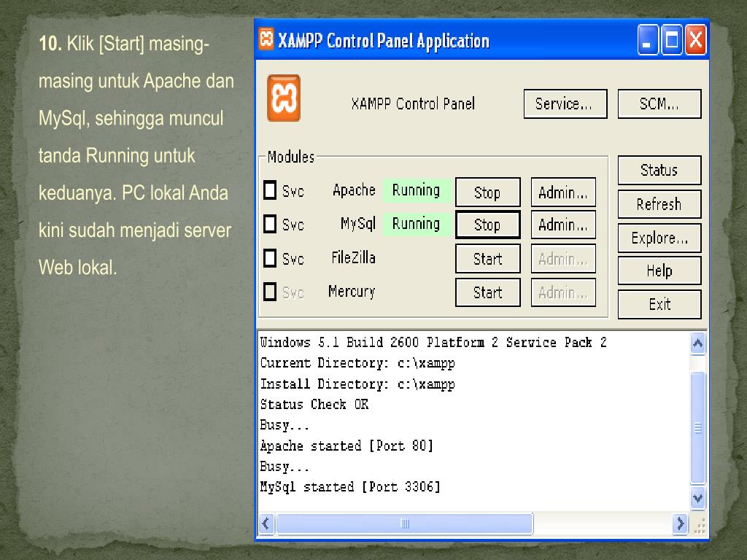The image size is (747, 560).
Task: Click the Mercury module name label
Action: (x=352, y=292)
